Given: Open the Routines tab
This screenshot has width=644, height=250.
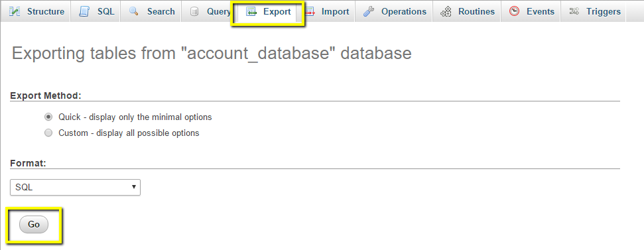Looking at the screenshot, I should pyautogui.click(x=467, y=11).
